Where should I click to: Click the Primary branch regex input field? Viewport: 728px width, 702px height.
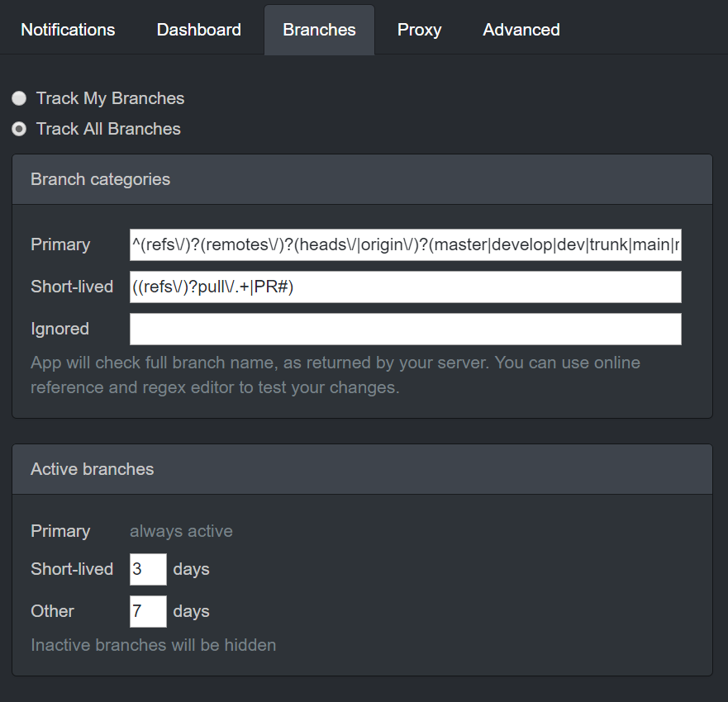point(405,244)
